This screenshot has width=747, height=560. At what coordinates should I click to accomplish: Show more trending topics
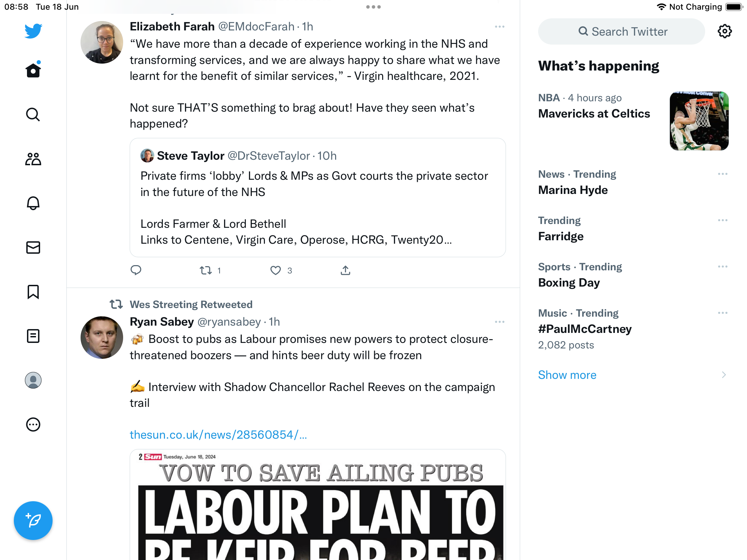[567, 375]
